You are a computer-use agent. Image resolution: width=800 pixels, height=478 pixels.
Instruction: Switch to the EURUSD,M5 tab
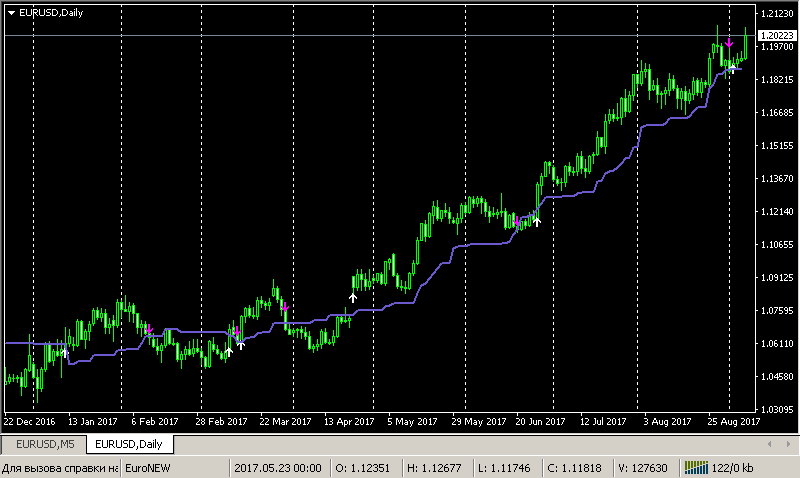click(45, 444)
